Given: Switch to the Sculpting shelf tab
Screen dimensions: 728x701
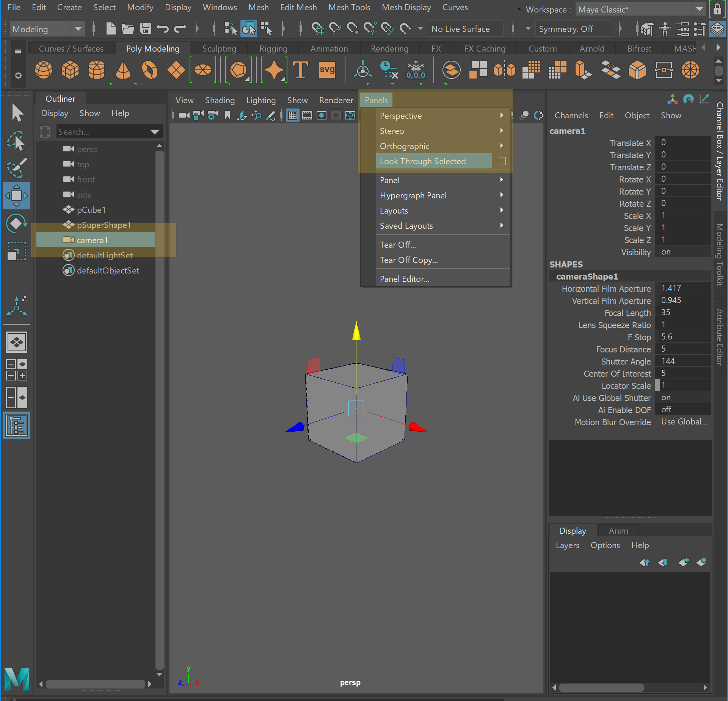Looking at the screenshot, I should coord(219,49).
